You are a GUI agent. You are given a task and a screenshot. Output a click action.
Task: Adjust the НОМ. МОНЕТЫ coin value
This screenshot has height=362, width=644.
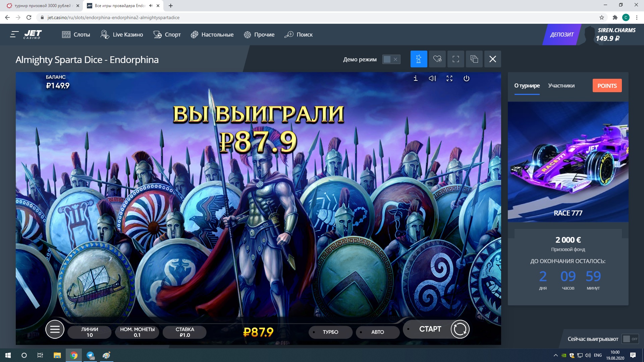click(137, 332)
